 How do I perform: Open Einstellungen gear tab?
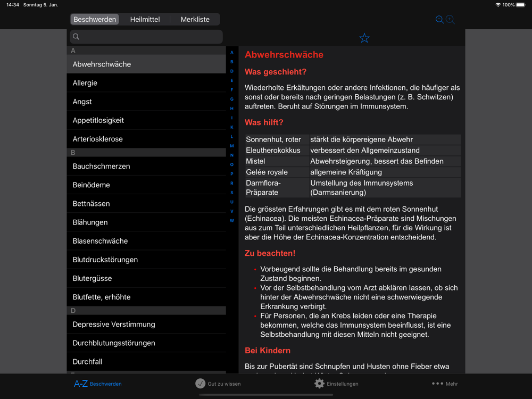336,384
